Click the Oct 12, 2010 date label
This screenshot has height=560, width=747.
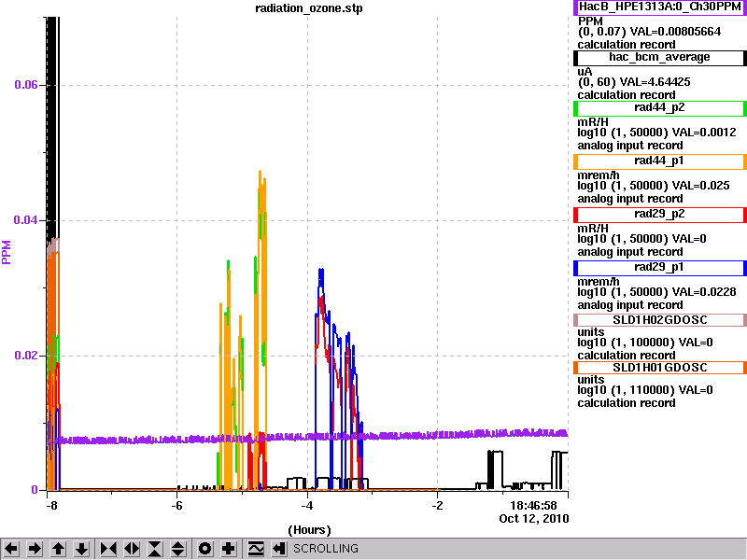(534, 518)
